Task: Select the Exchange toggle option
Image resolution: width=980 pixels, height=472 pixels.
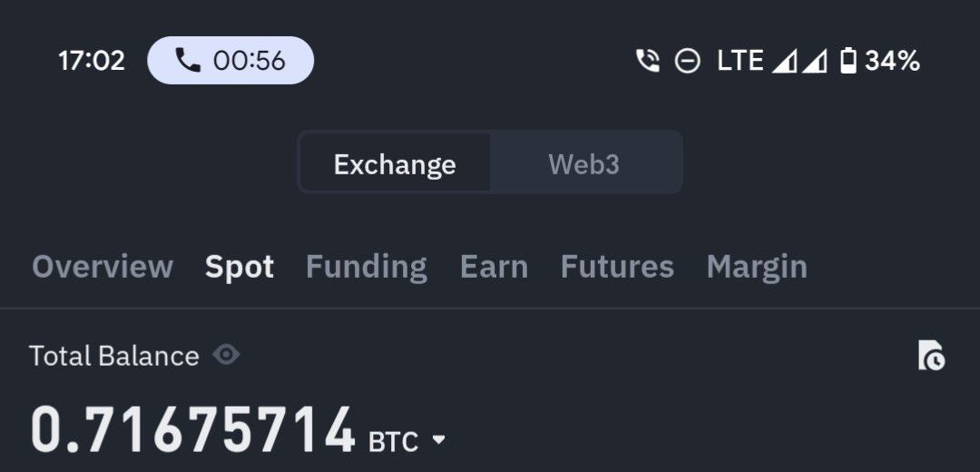Action: pos(395,163)
